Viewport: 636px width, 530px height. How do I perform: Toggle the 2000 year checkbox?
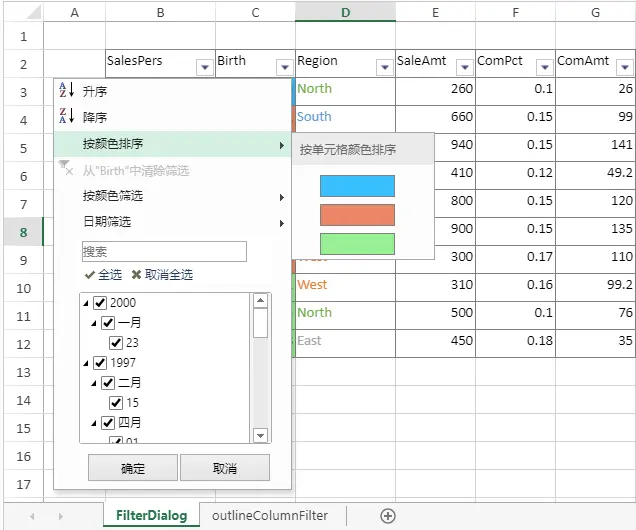[x=100, y=303]
